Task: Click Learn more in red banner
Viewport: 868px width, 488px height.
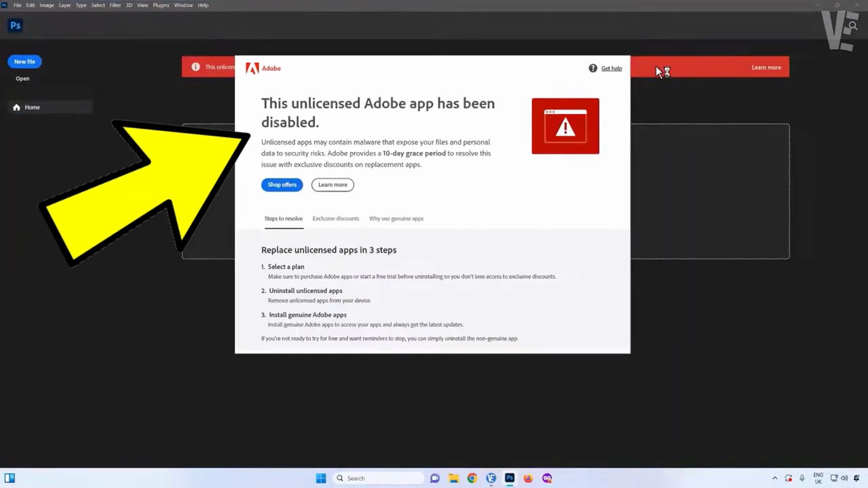Action: tap(766, 68)
